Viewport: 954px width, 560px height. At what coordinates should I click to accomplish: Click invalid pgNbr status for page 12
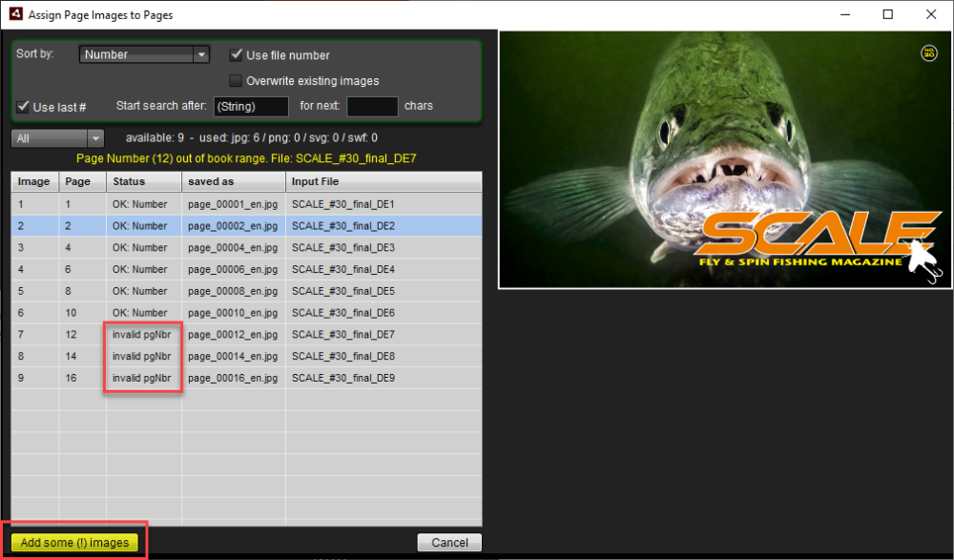click(144, 334)
